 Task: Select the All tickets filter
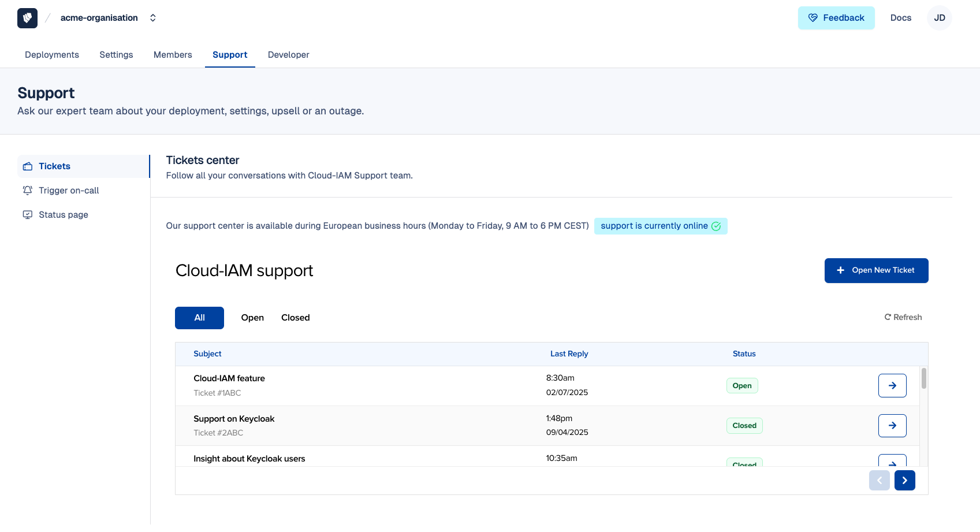[x=199, y=318]
